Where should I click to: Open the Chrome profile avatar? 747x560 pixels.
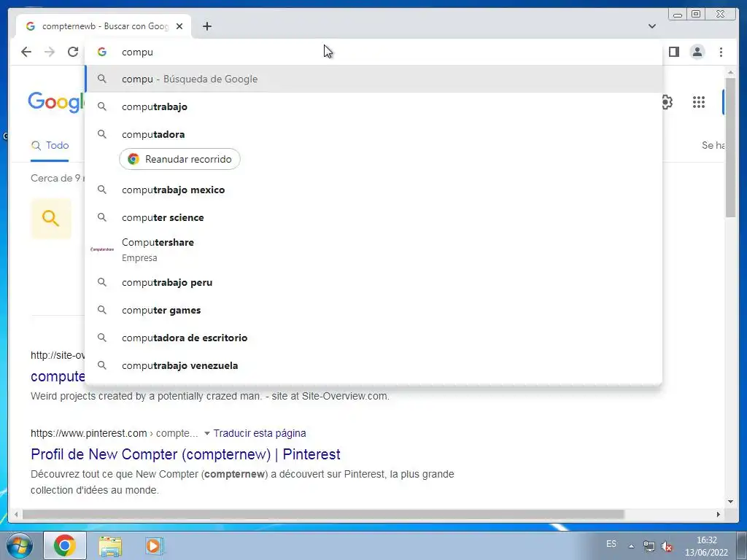697,52
